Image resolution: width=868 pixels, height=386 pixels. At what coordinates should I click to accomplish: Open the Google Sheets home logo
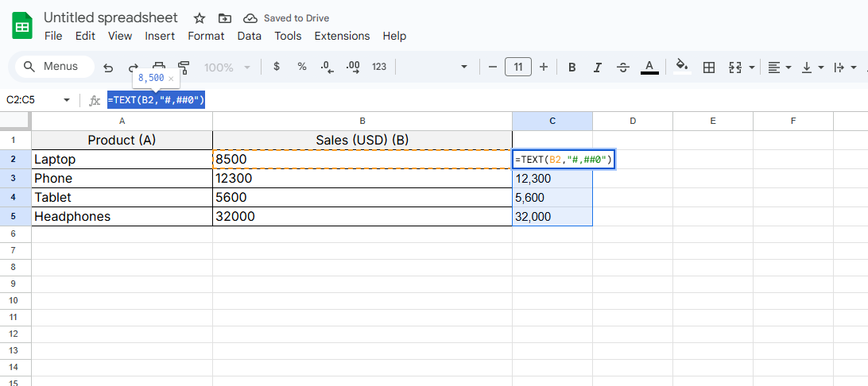coord(22,26)
